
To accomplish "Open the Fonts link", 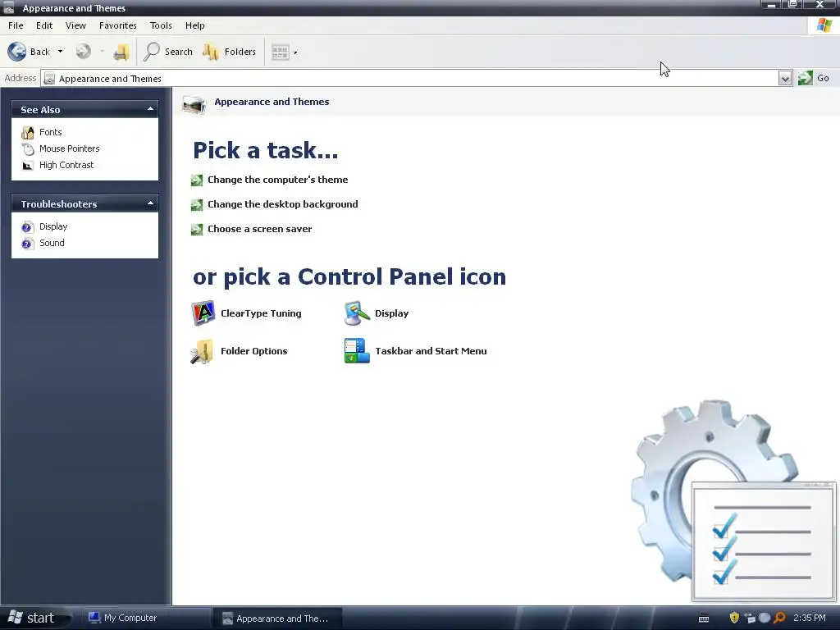I will [50, 132].
